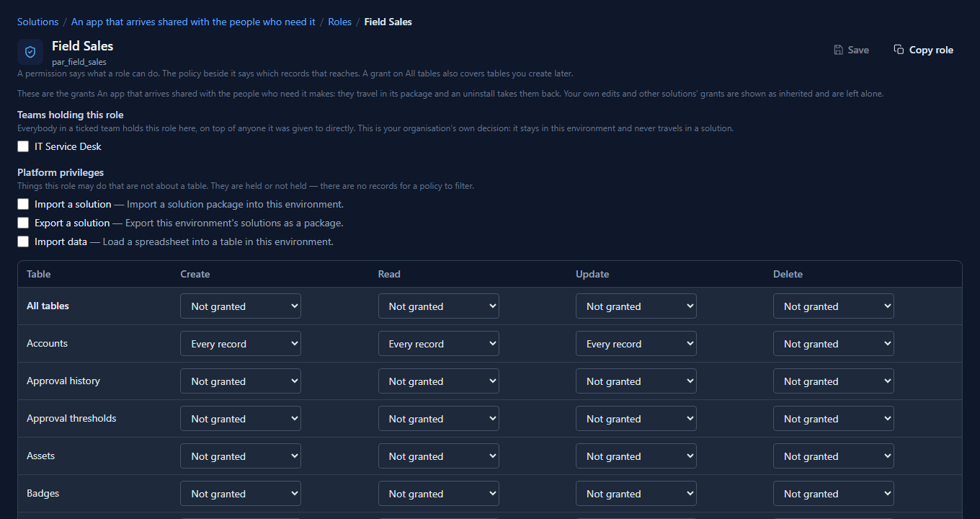Image resolution: width=980 pixels, height=519 pixels.
Task: Click the Read column header
Action: pyautogui.click(x=389, y=274)
